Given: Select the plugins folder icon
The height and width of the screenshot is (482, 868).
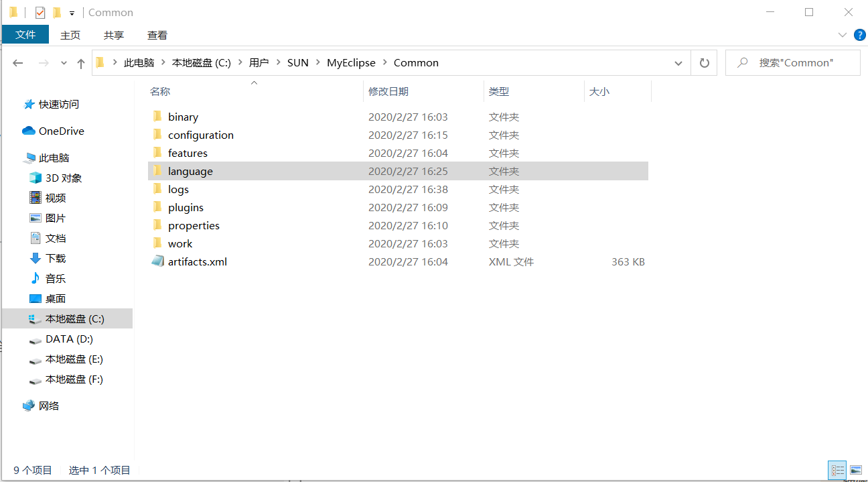Looking at the screenshot, I should 157,207.
